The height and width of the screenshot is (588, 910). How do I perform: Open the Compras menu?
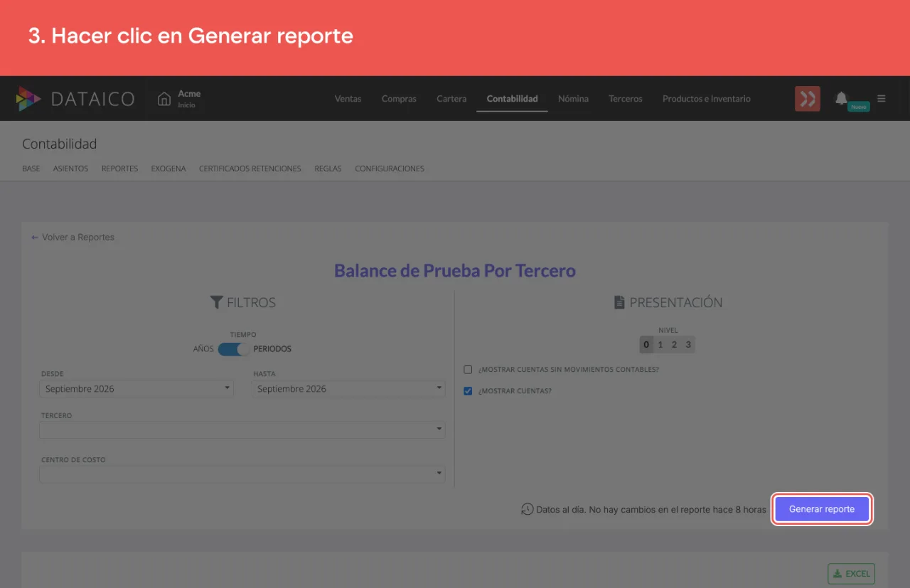click(399, 99)
